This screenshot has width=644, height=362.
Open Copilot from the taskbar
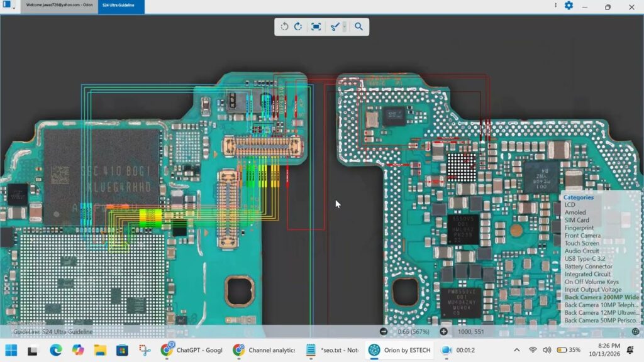(78, 350)
